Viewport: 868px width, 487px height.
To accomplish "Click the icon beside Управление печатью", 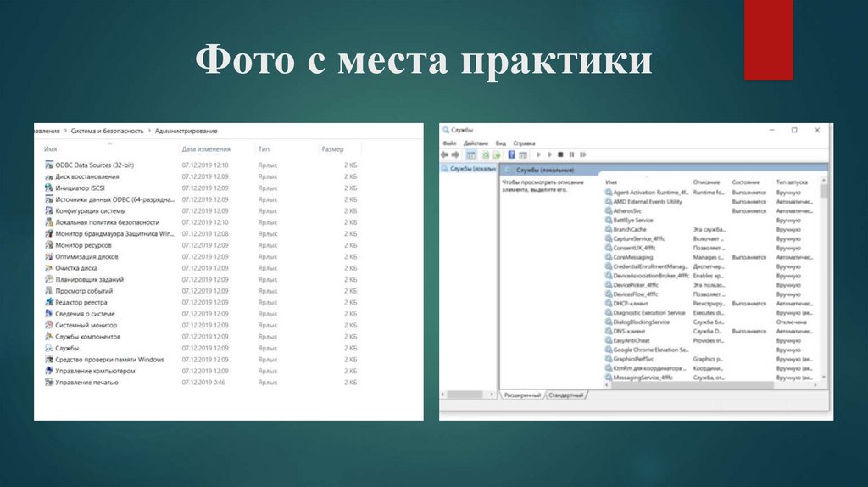I will click(x=49, y=383).
